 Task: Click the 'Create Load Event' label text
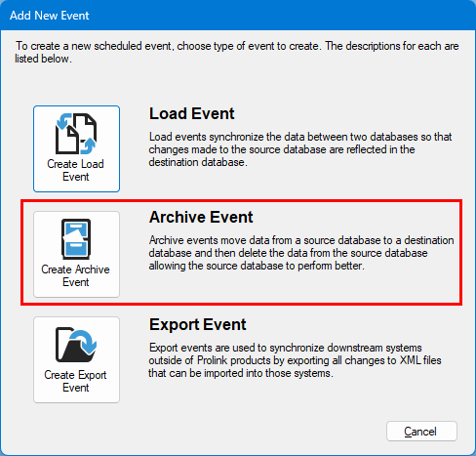click(76, 170)
